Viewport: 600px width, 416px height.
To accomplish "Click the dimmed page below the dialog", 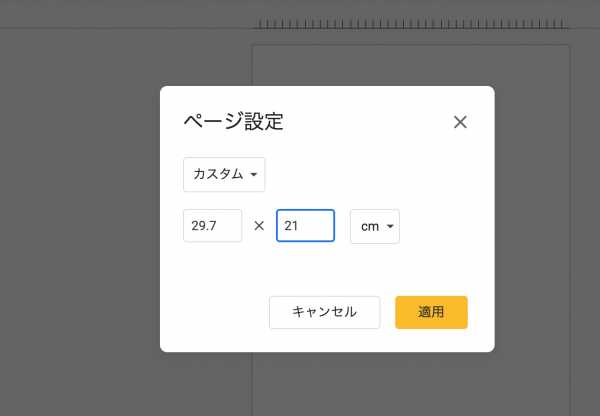I will pos(410,385).
